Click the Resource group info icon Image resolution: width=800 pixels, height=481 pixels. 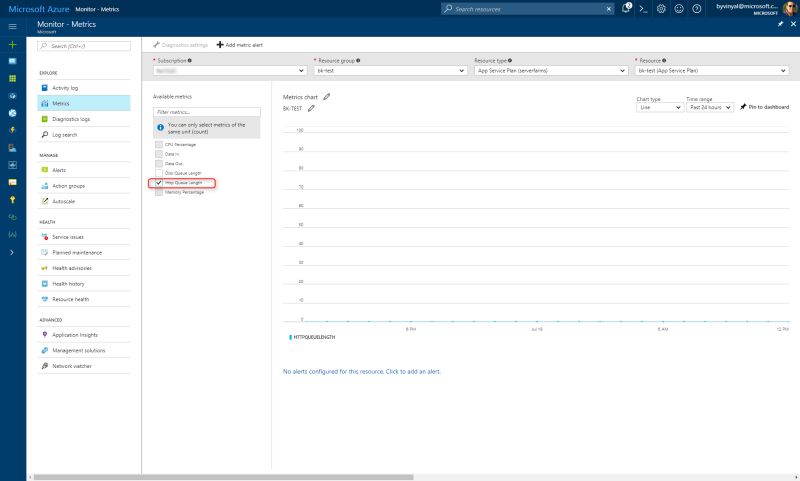click(x=358, y=60)
